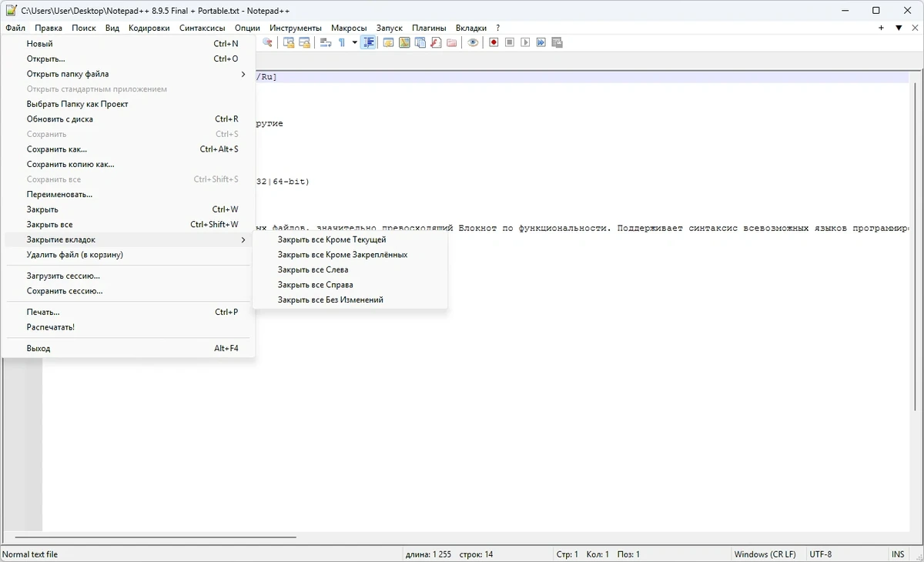The width and height of the screenshot is (924, 562).
Task: Open the Вкладки menu
Action: point(471,28)
